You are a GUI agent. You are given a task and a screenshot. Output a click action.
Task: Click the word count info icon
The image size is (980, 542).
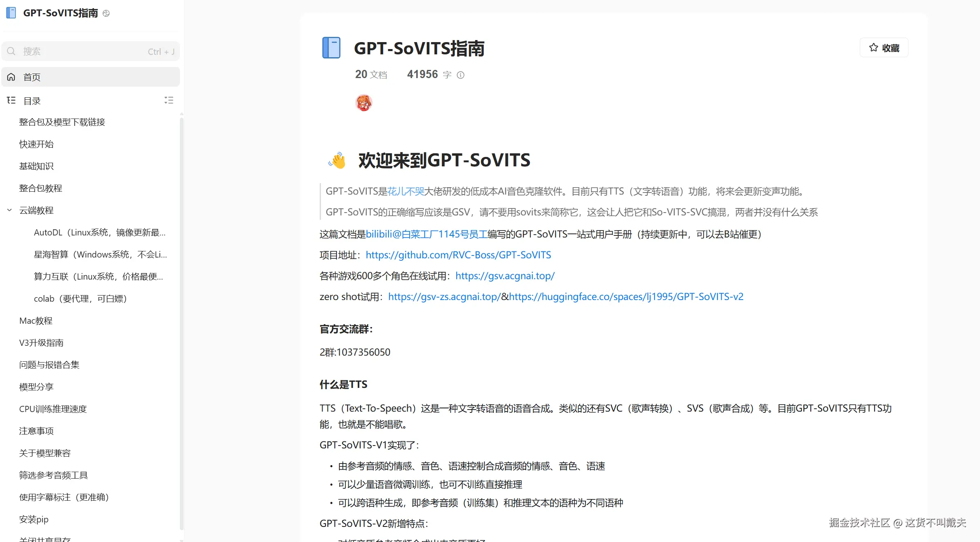460,75
